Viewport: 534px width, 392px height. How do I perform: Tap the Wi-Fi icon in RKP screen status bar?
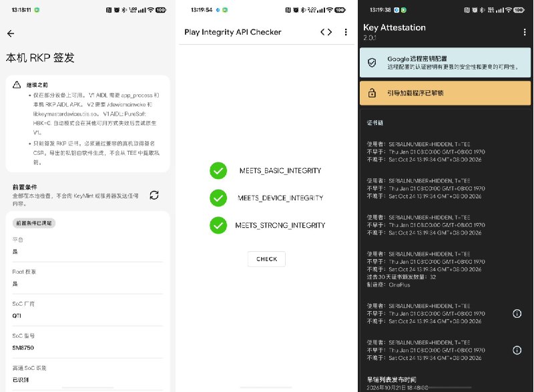[x=150, y=10]
